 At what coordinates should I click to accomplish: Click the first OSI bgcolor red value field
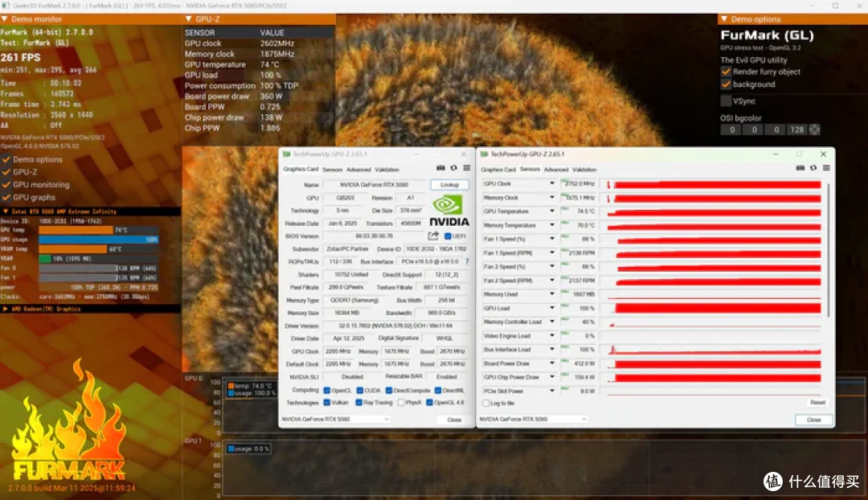point(731,129)
